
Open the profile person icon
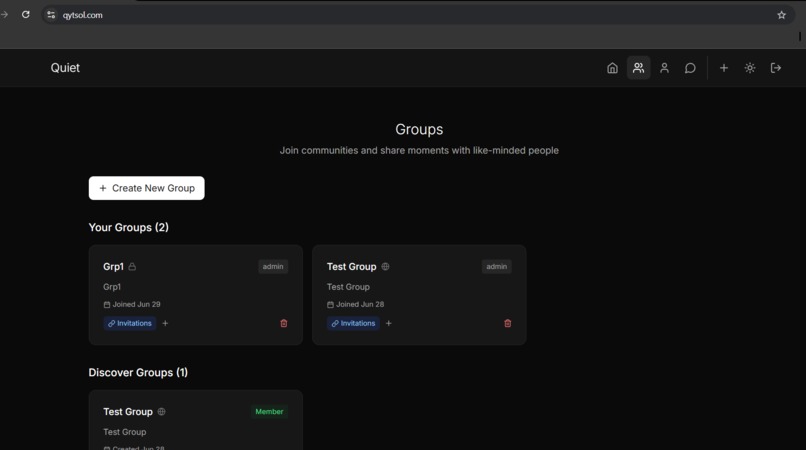click(x=665, y=68)
